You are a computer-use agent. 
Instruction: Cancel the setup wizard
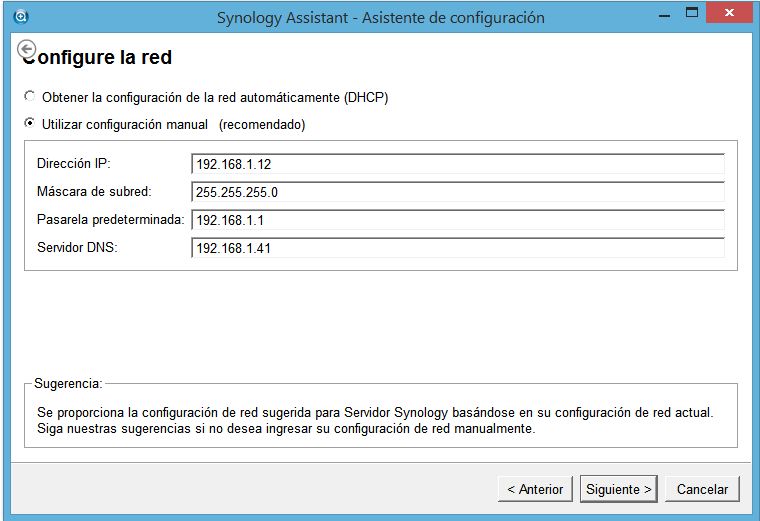(702, 489)
